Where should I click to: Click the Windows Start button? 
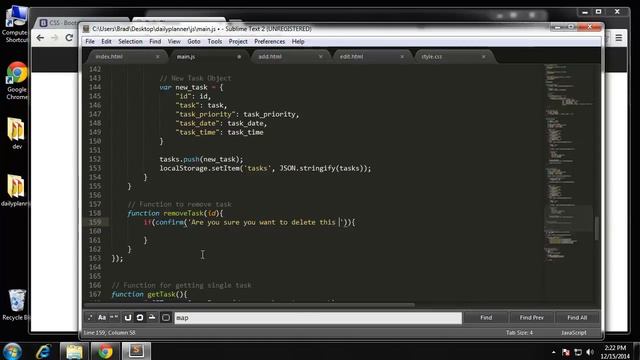[12, 351]
